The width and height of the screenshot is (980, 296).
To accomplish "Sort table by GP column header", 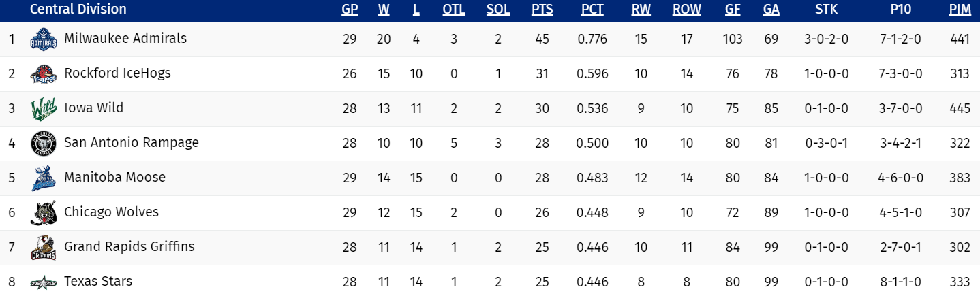I will tap(350, 10).
